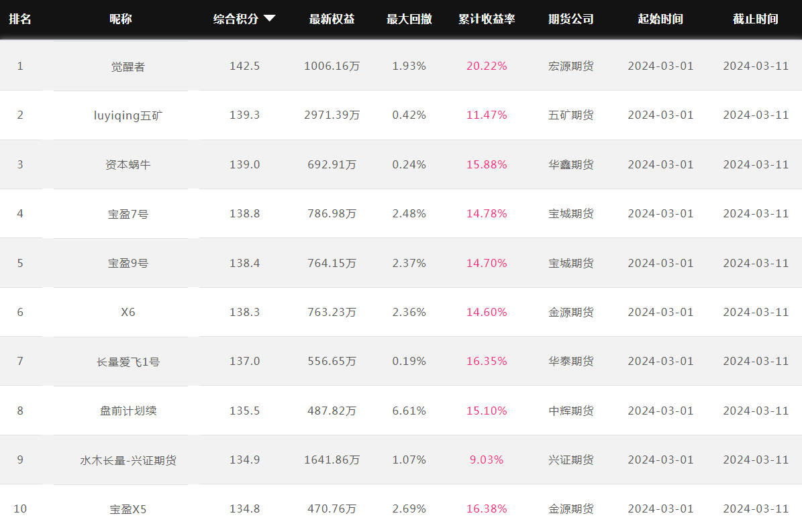Click the 昵称 column header
This screenshot has height=532, width=802.
click(121, 19)
